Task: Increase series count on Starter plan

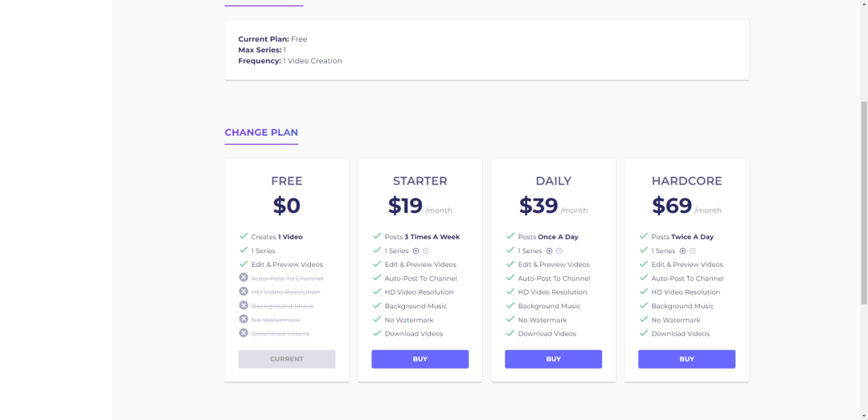Action: [x=416, y=251]
